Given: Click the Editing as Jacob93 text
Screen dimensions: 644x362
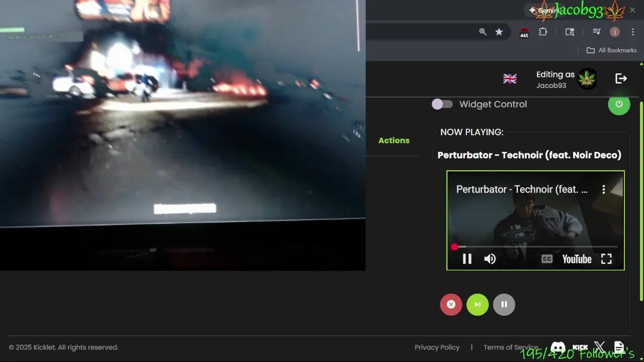Looking at the screenshot, I should (x=555, y=79).
